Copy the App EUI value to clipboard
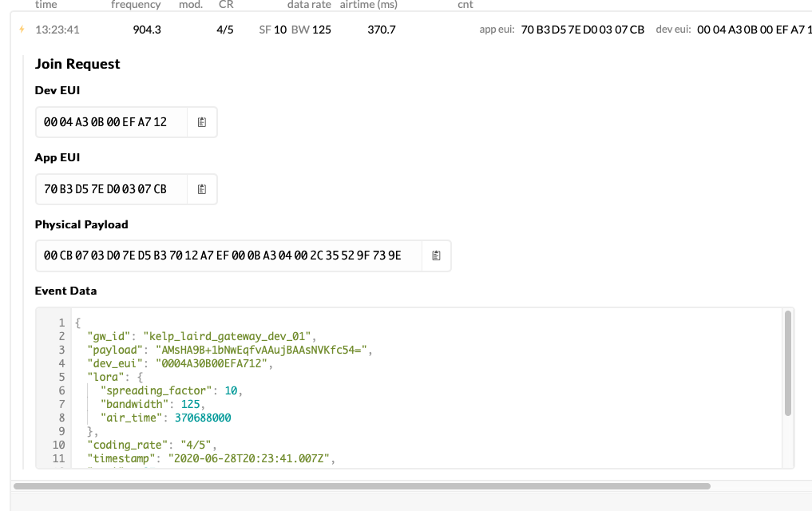This screenshot has width=812, height=511. [202, 189]
